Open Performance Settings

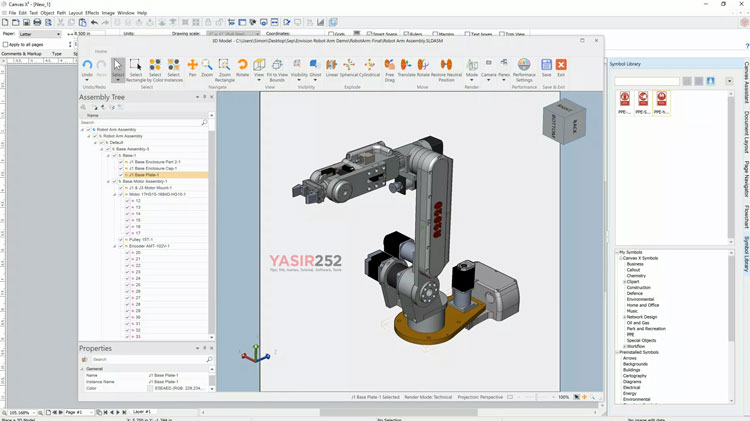click(x=524, y=67)
